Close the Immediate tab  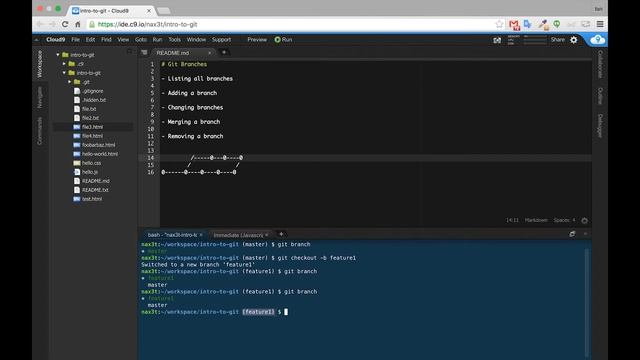click(267, 235)
